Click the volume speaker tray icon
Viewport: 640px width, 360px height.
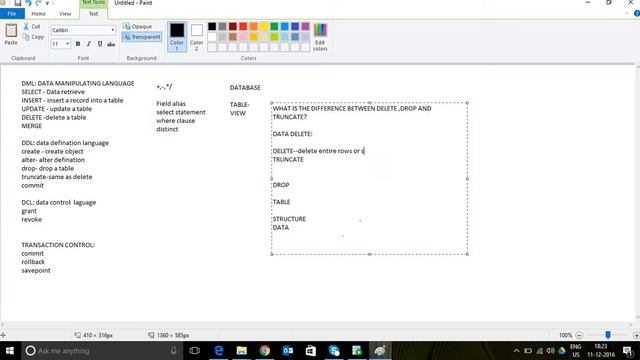[551, 351]
